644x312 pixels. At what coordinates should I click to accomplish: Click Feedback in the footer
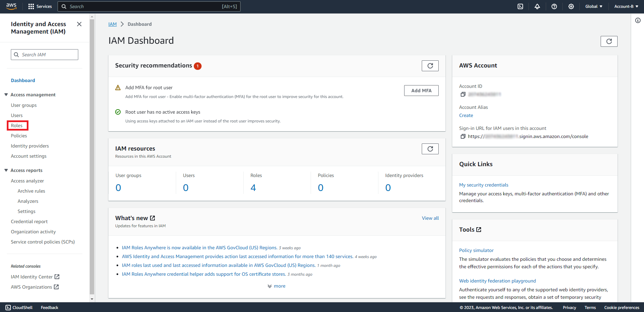49,308
